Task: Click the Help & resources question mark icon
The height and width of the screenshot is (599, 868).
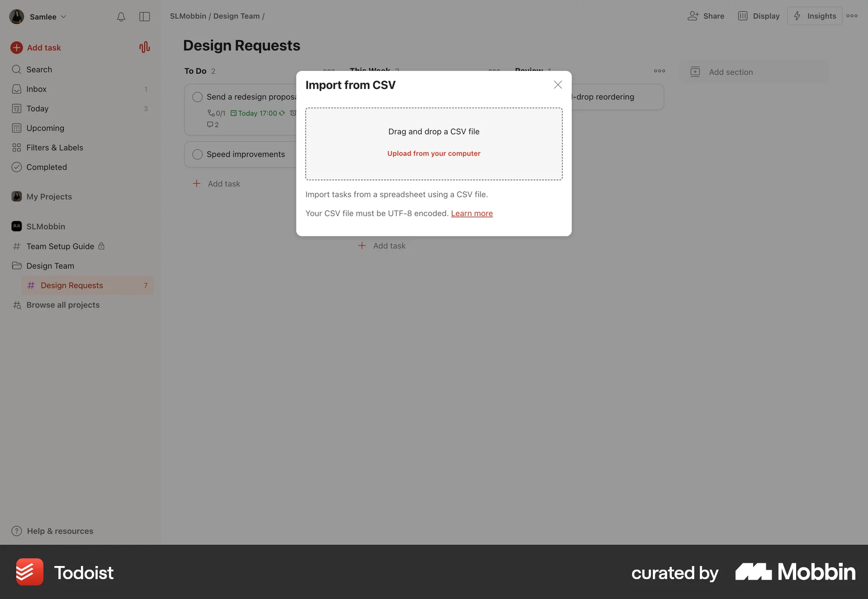Action: click(x=16, y=531)
